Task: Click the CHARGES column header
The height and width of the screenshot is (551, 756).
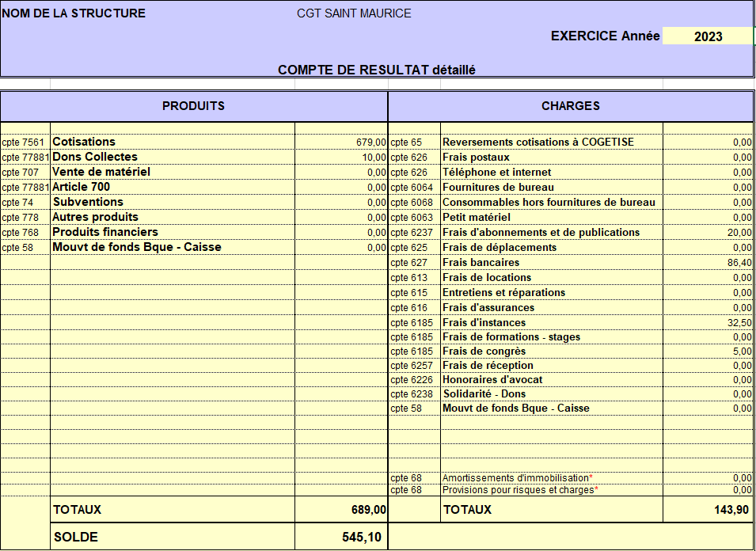Action: tap(570, 106)
